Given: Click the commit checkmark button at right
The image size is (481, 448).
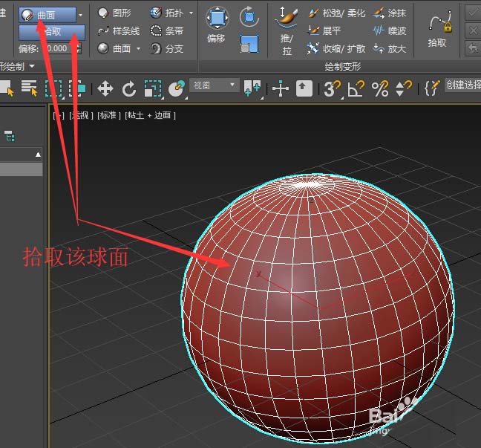Looking at the screenshot, I should (x=473, y=13).
